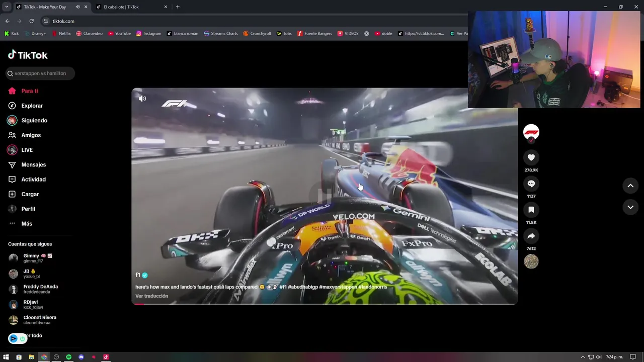Mute the video with the speaker icon

point(142,99)
